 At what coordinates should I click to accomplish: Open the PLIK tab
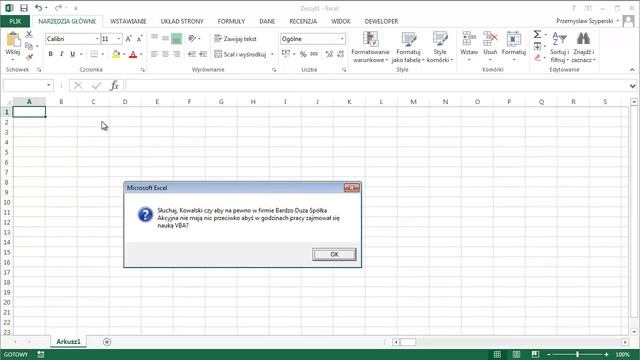[x=15, y=21]
